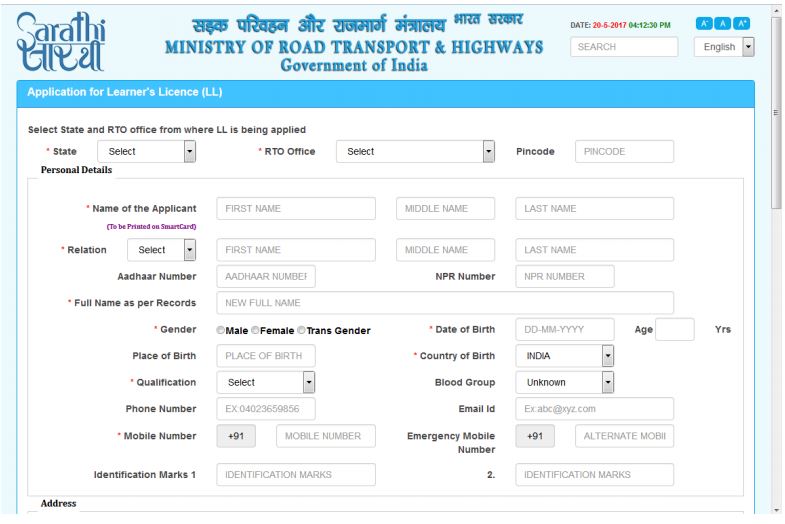Click Relation row FIRST NAME field
The height and width of the screenshot is (524, 785).
pos(296,250)
